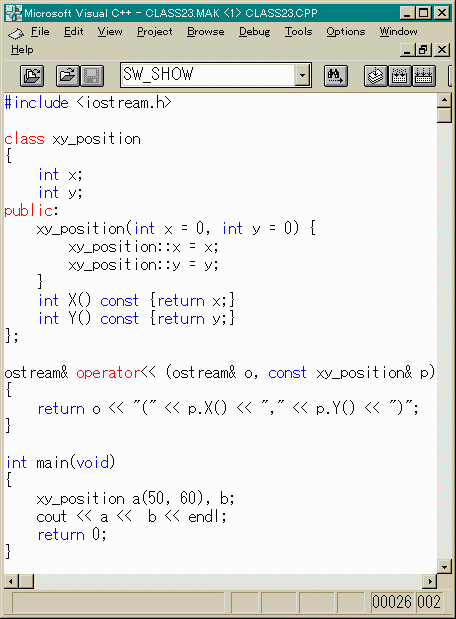Screen dimensions: 456x619
Task: Open the Options menu
Action: click(x=345, y=32)
